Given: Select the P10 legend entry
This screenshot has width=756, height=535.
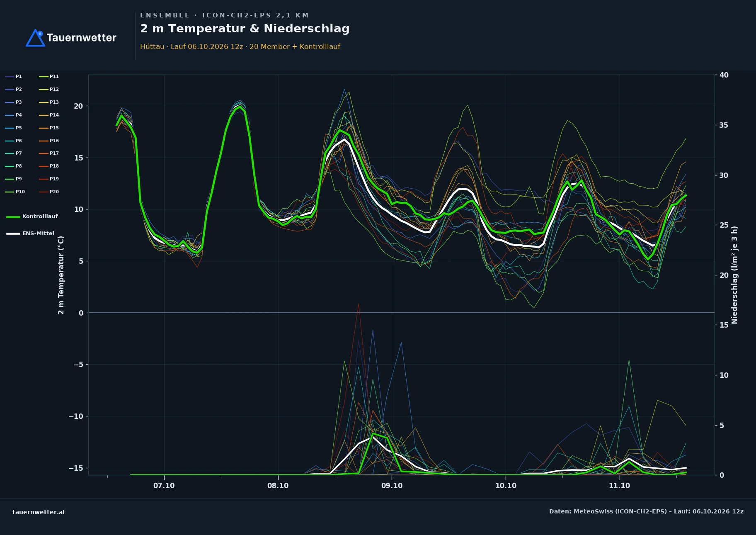Looking at the screenshot, I should click(15, 192).
